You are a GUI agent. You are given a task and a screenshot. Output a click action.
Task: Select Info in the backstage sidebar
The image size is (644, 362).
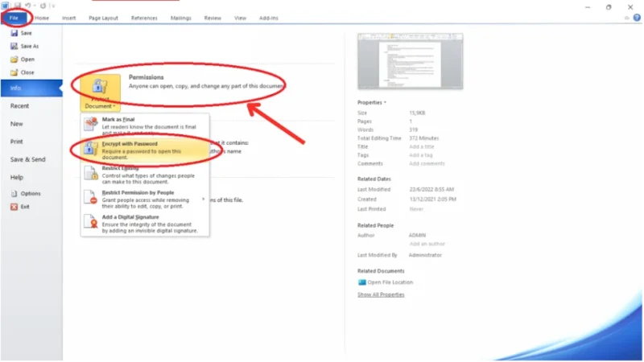[31, 88]
